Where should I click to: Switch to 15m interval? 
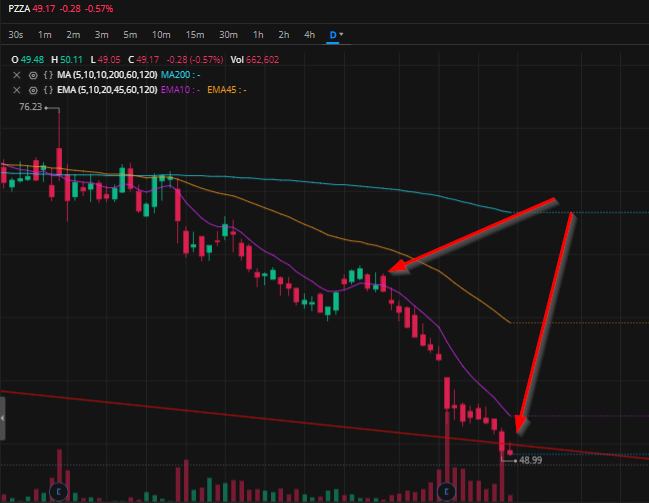click(x=195, y=35)
